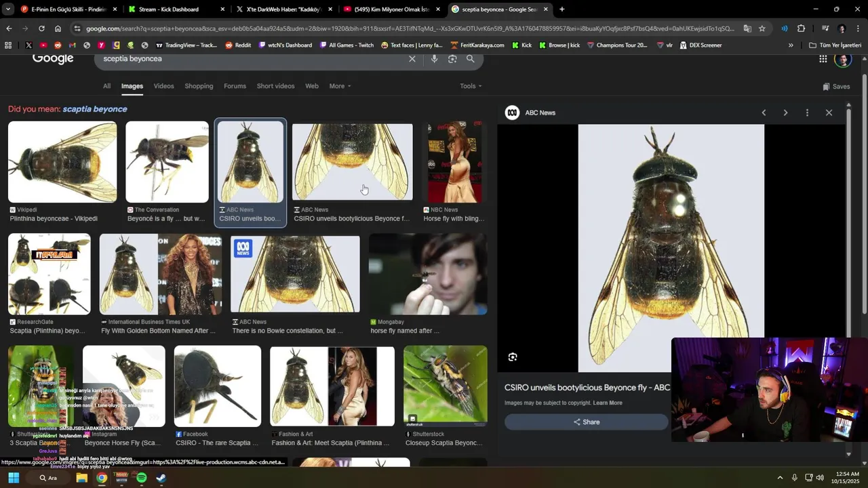This screenshot has width=868, height=488.
Task: Open TradingView bookmark
Action: (186, 45)
